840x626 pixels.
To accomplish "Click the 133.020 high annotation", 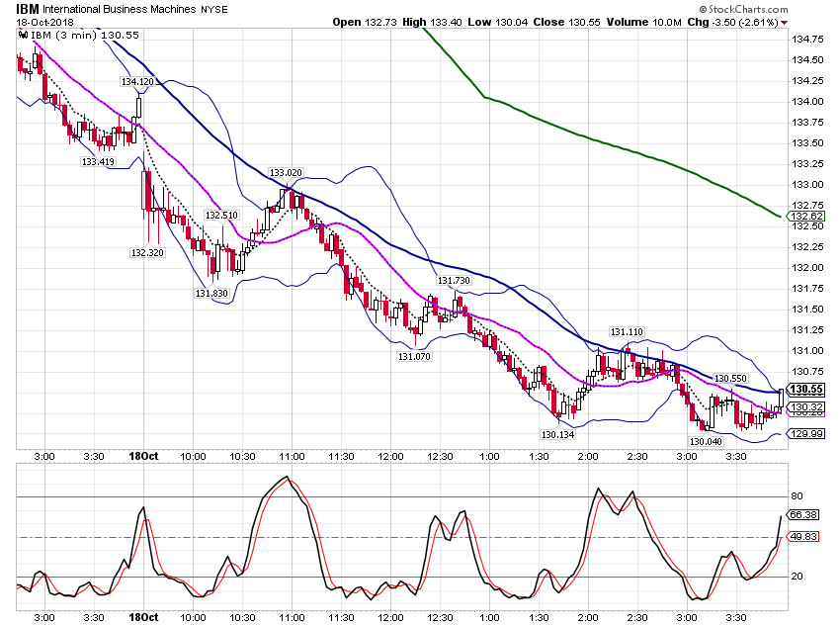I will 286,173.
